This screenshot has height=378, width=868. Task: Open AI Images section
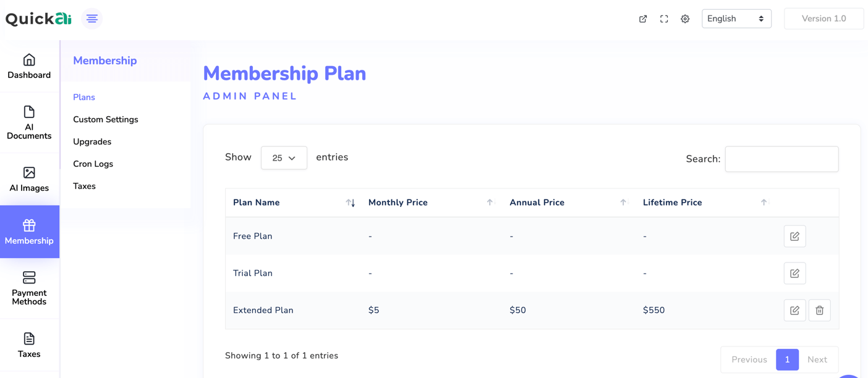coord(29,179)
